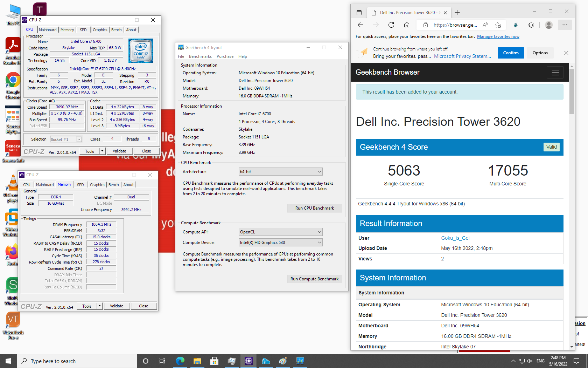Click the Read aloud icon in address bar
Image resolution: width=588 pixels, height=368 pixels.
[x=485, y=25]
